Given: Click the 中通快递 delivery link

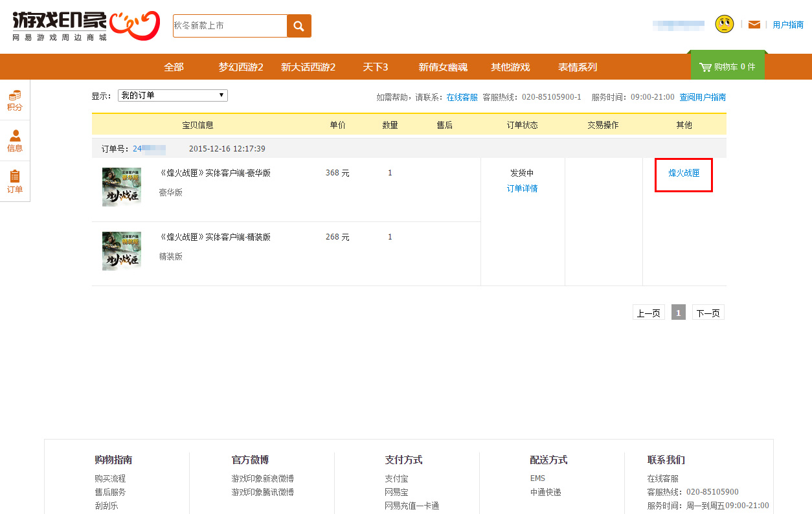Looking at the screenshot, I should pyautogui.click(x=545, y=492).
